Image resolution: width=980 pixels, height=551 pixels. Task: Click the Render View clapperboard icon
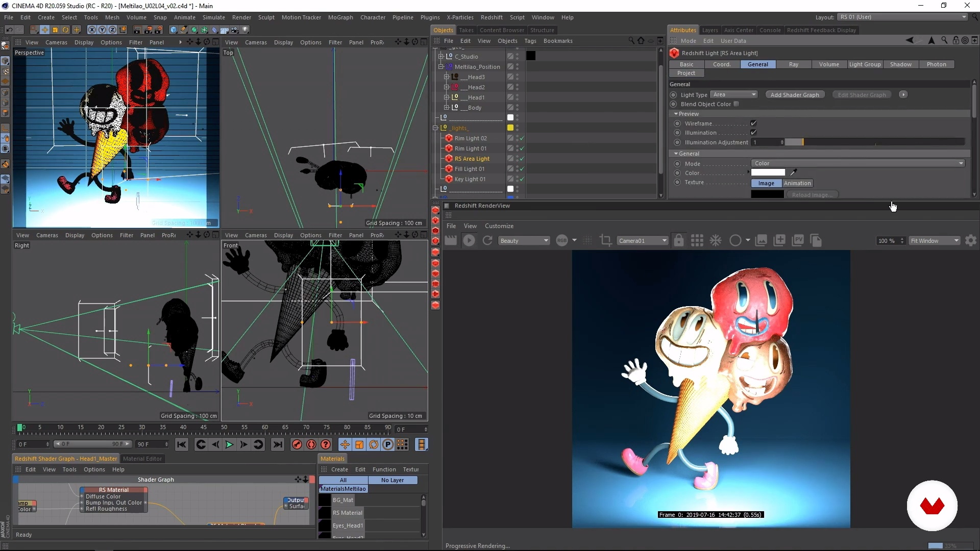pos(137,30)
